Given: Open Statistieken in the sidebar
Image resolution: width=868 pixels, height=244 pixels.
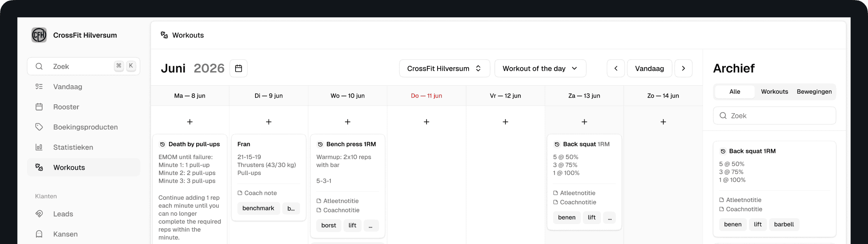Looking at the screenshot, I should pos(84,147).
